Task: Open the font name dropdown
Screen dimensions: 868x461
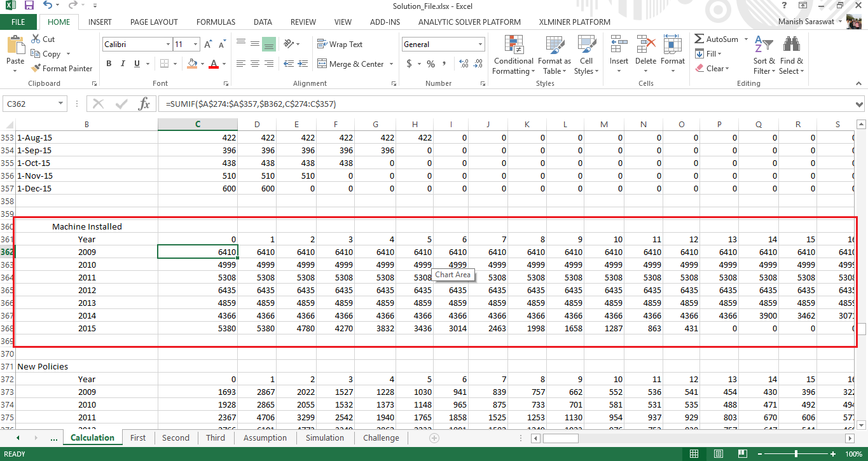Action: [168, 45]
